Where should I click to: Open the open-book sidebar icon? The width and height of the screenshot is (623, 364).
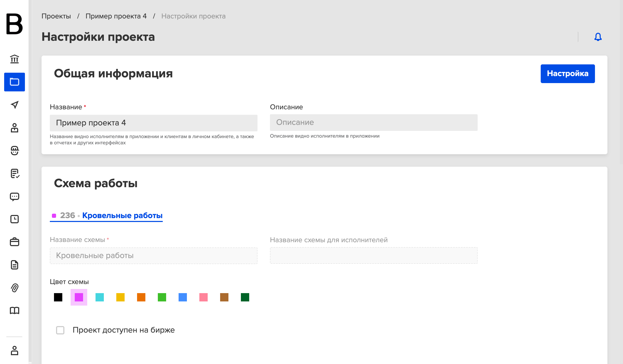(15, 311)
